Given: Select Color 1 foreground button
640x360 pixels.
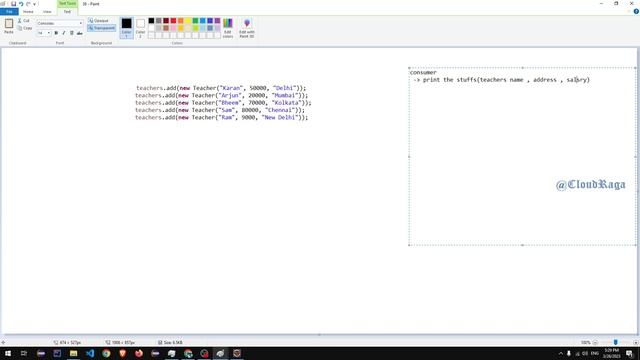Looking at the screenshot, I should tap(127, 28).
